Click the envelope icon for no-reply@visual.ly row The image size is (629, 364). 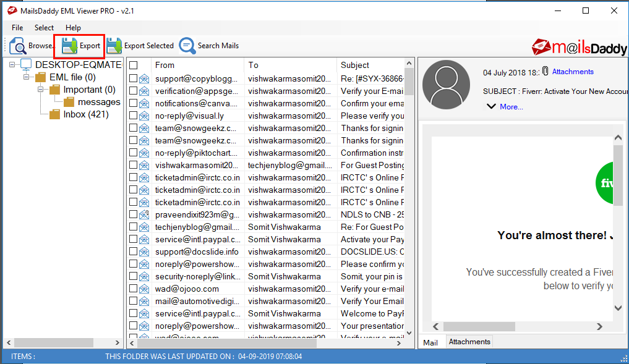[x=144, y=116]
